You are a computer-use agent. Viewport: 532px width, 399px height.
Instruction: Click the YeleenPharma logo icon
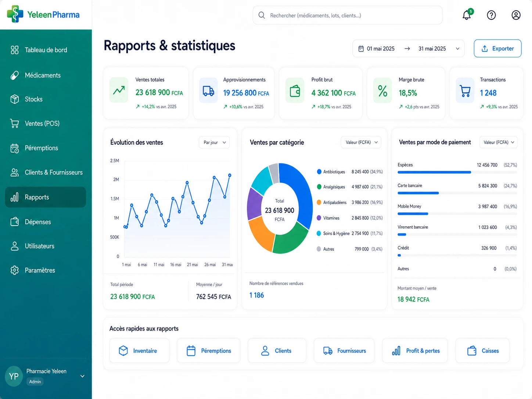[x=15, y=14]
